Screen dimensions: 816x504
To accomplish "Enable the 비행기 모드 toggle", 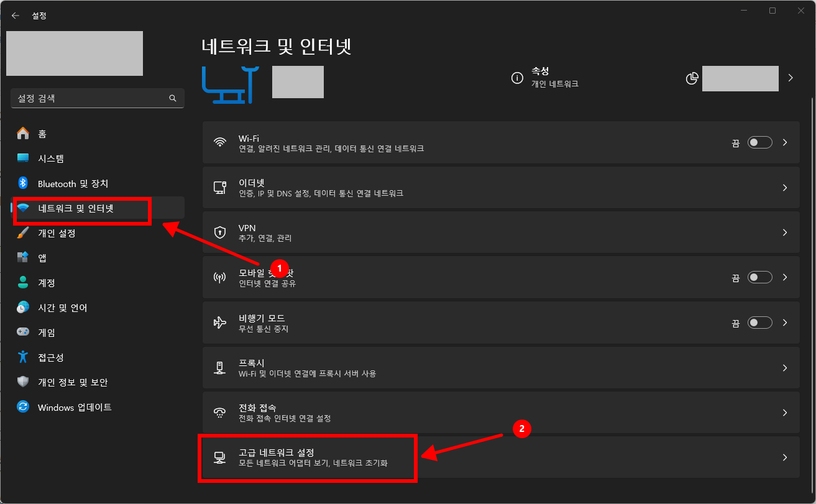I will 760,323.
